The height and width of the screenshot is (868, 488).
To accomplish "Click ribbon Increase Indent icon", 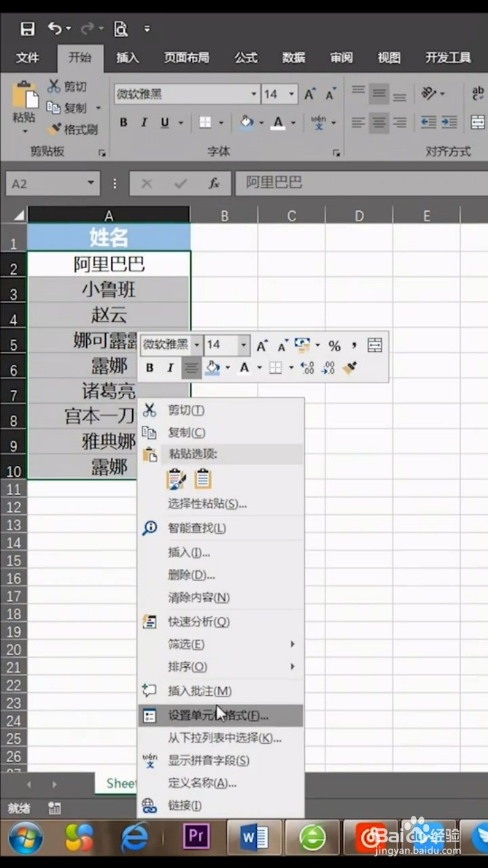I will click(449, 123).
